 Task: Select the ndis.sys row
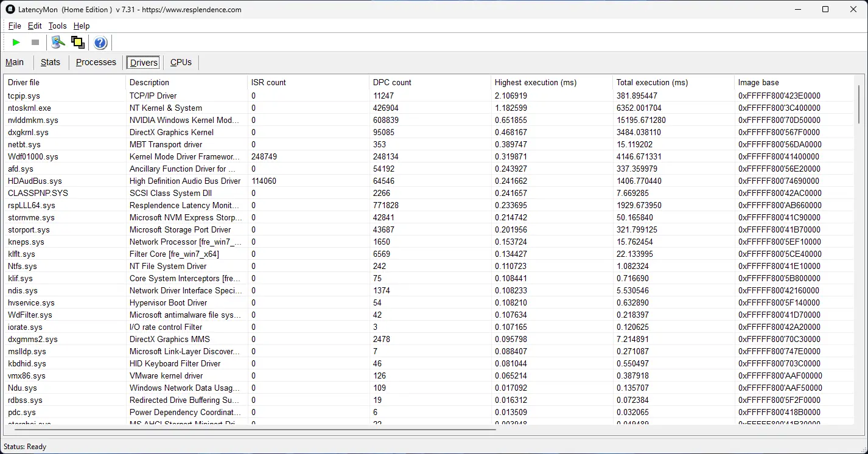click(429, 290)
